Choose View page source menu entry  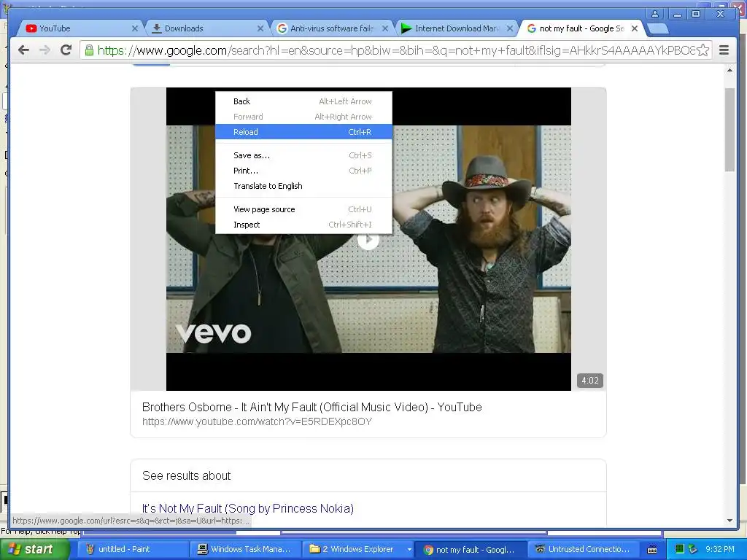(x=303, y=209)
